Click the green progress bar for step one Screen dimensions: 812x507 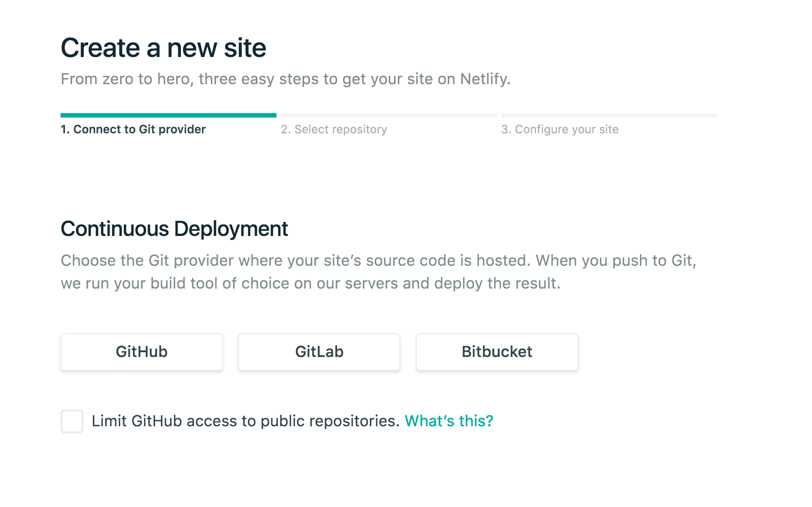point(168,115)
